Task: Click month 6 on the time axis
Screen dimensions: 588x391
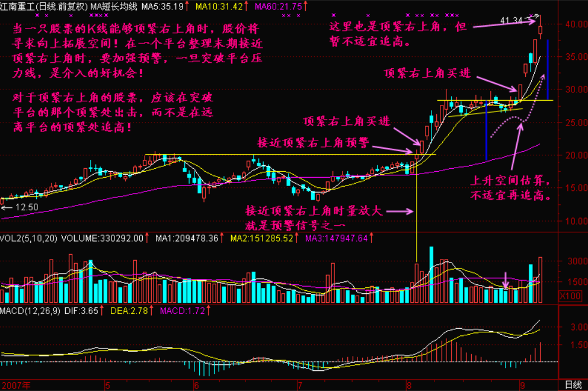Action: tap(196, 384)
